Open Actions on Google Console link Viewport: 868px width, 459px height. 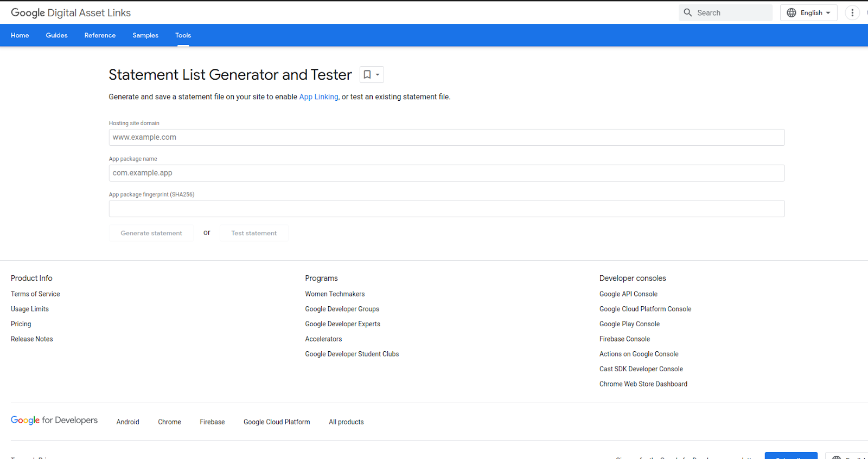(639, 354)
